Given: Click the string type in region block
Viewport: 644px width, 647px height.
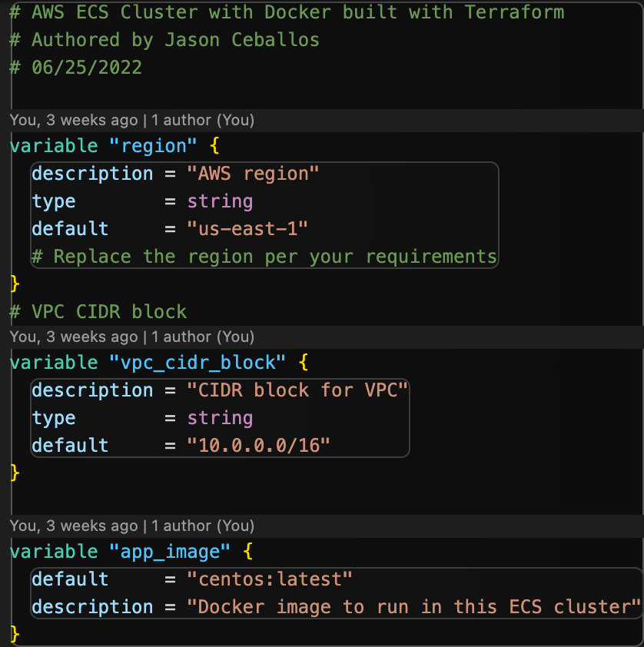Looking at the screenshot, I should click(220, 201).
